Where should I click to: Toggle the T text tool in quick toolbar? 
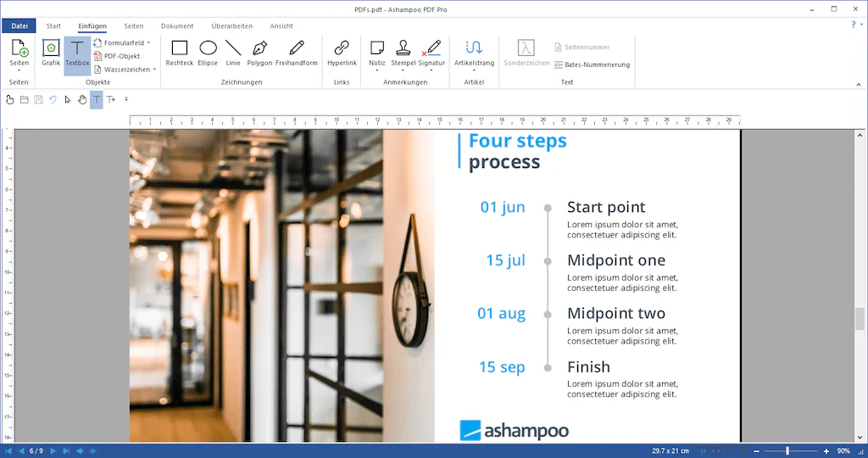97,100
